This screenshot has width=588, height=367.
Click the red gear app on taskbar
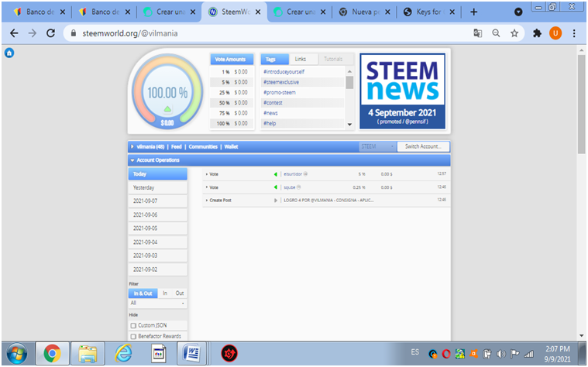pos(229,354)
